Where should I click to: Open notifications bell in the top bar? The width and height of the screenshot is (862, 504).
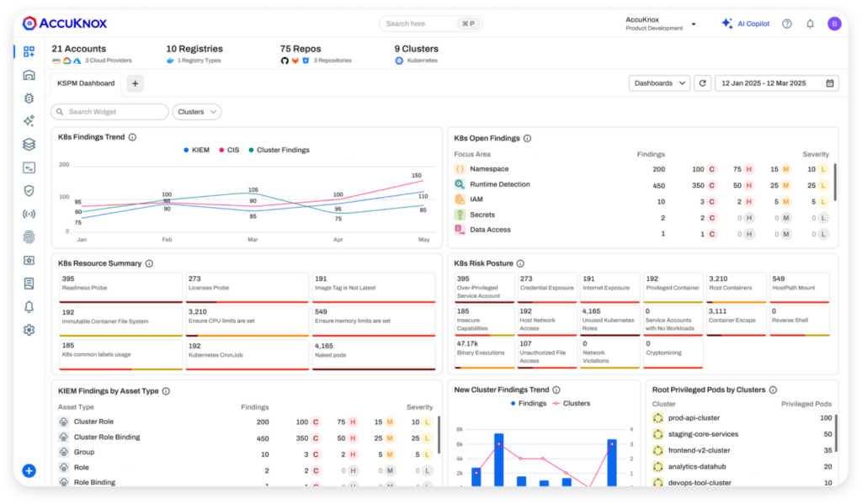[x=810, y=24]
